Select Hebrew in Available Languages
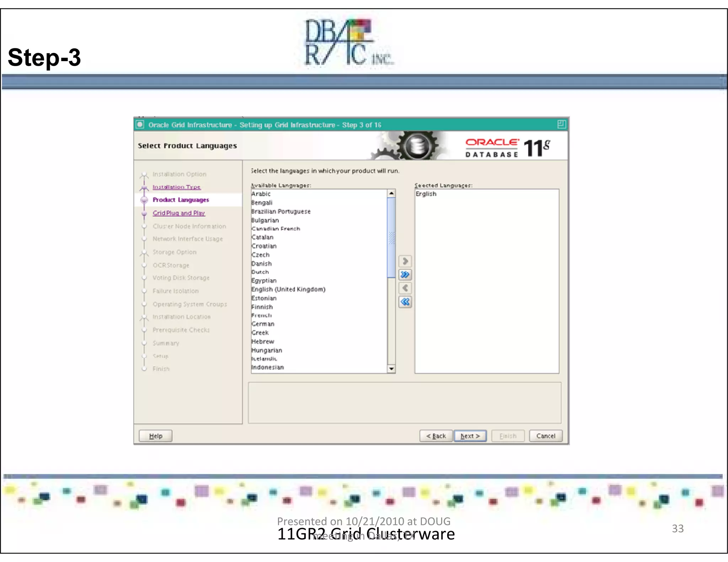Viewport: 728px width, 562px height. point(319,342)
